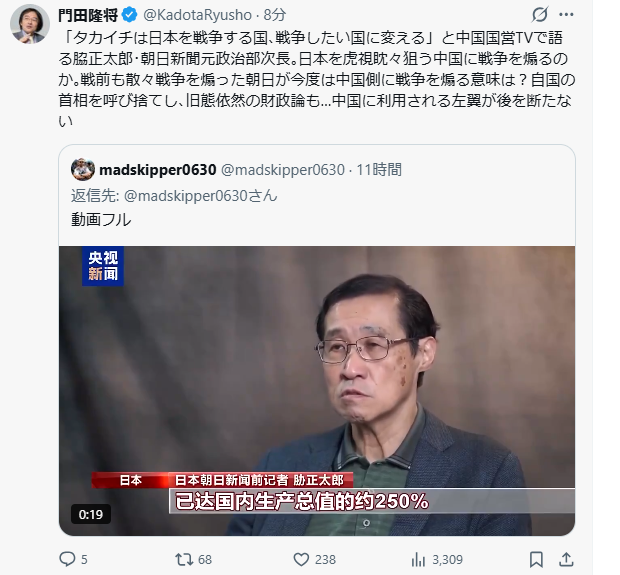
Task: Open the three-dot more options menu
Action: coord(566,15)
